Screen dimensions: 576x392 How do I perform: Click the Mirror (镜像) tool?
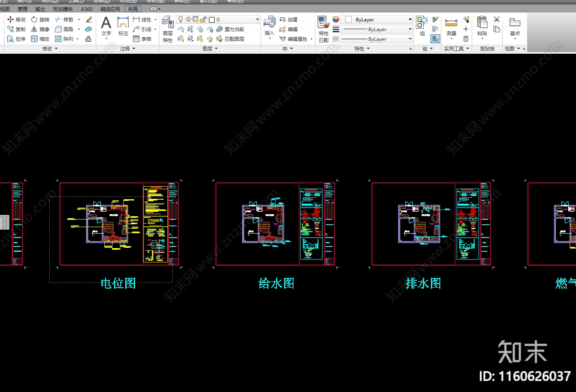40,29
